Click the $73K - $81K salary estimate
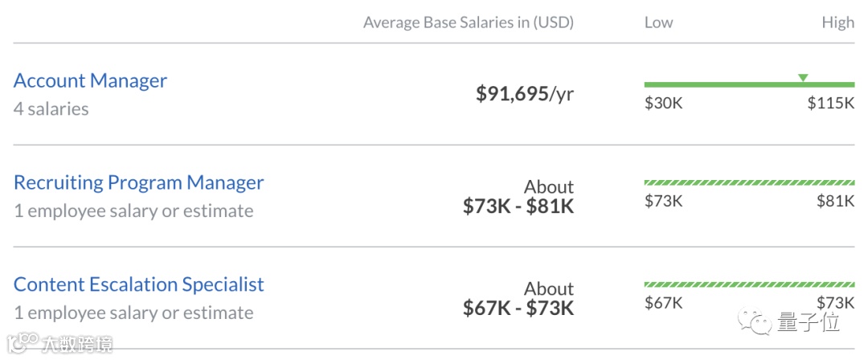Screen dimensions: 868x360 tap(518, 206)
